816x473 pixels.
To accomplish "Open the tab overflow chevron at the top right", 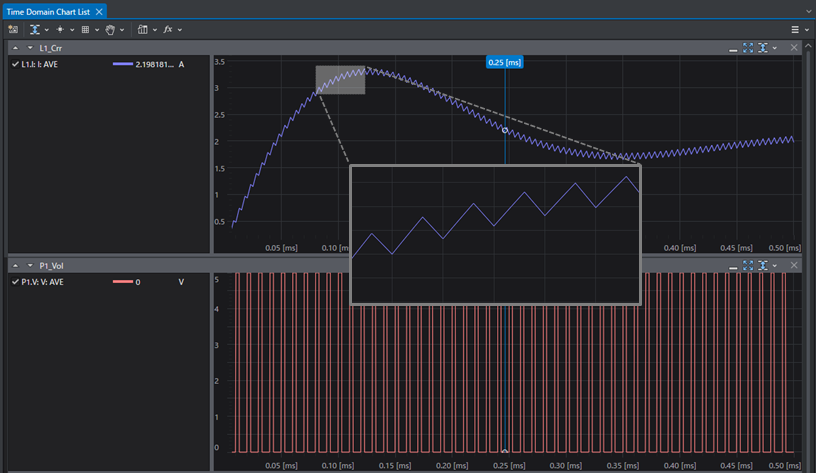I will click(x=809, y=11).
